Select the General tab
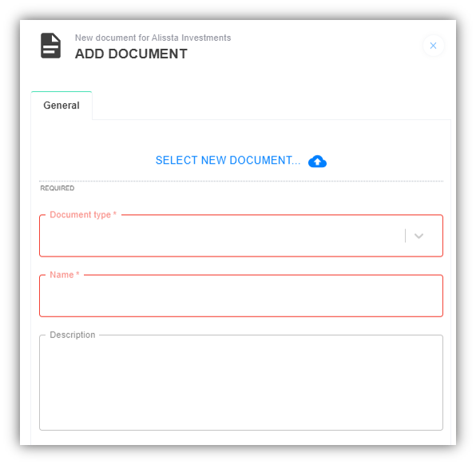 click(61, 105)
